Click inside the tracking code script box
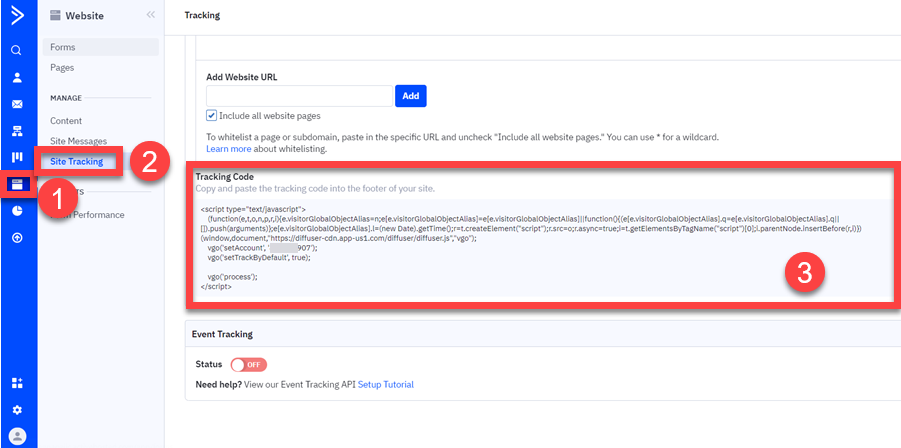Image resolution: width=901 pixels, height=448 pixels. point(543,248)
